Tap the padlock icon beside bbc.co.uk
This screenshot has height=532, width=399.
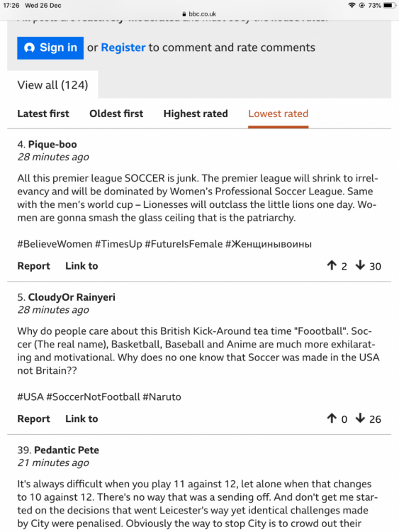[x=184, y=14]
